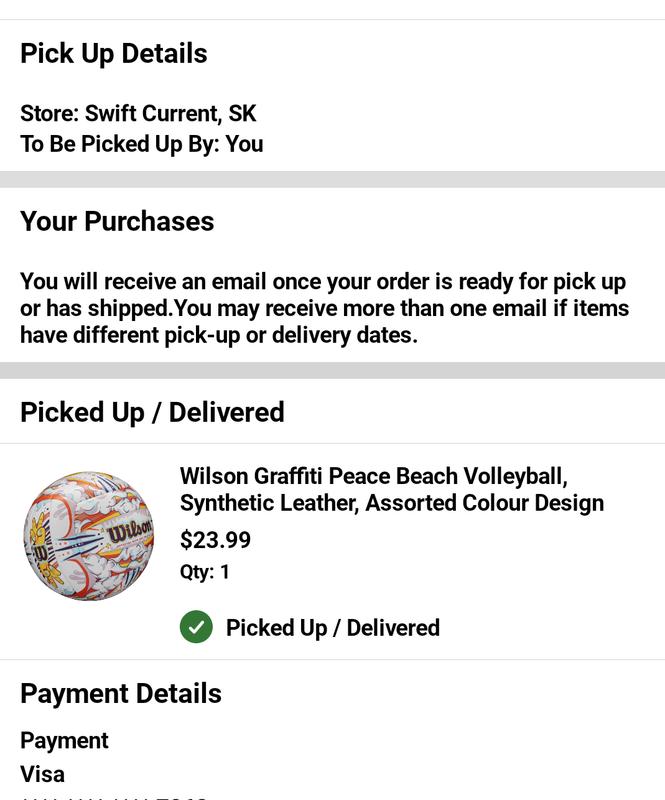Screen dimensions: 665x800
Task: Click the Wilson logo on the volleyball
Action: pyautogui.click(x=129, y=529)
